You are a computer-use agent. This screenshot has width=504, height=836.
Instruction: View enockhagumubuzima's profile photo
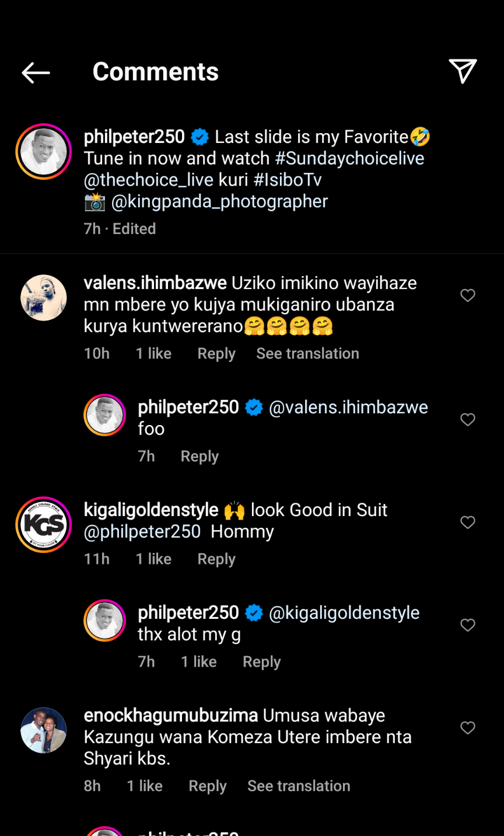click(44, 730)
